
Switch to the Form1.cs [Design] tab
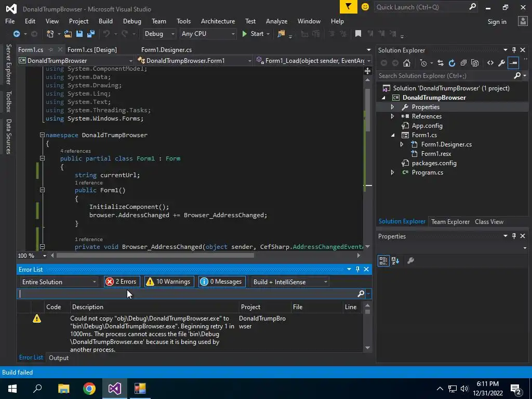click(x=92, y=50)
